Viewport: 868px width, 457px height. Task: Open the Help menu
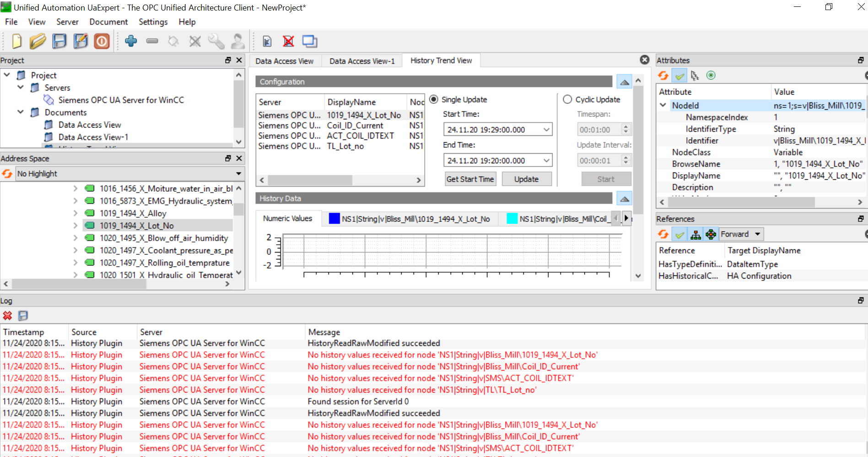(187, 22)
